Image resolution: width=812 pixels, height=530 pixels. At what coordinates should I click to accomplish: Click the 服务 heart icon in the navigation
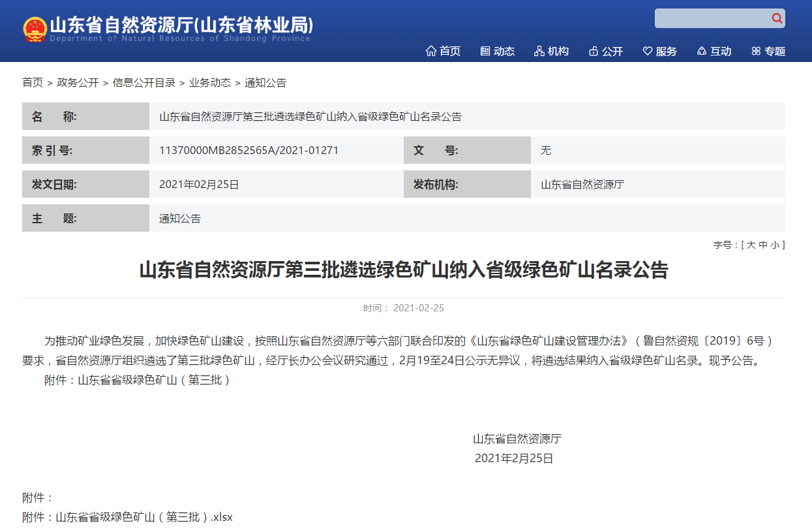[x=648, y=50]
